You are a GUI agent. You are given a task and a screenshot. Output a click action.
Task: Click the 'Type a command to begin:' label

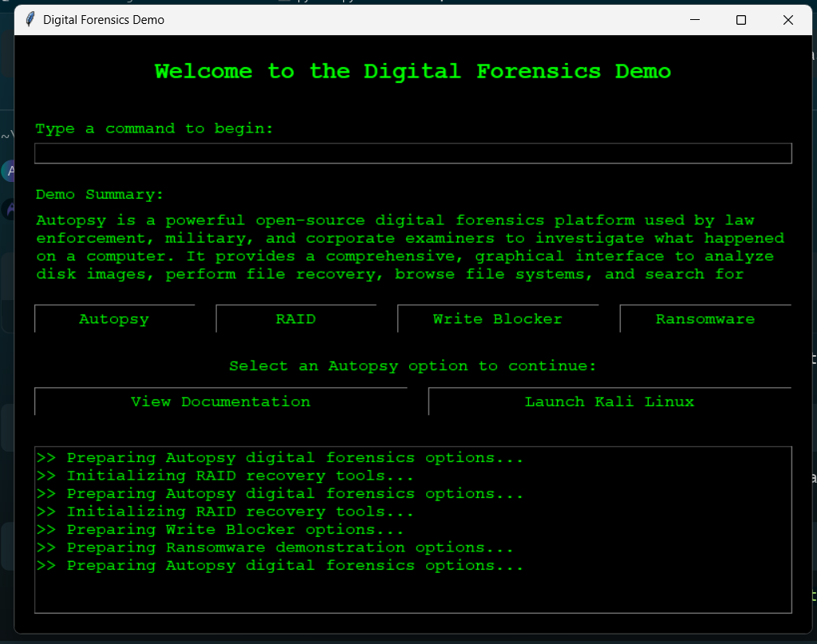click(154, 128)
